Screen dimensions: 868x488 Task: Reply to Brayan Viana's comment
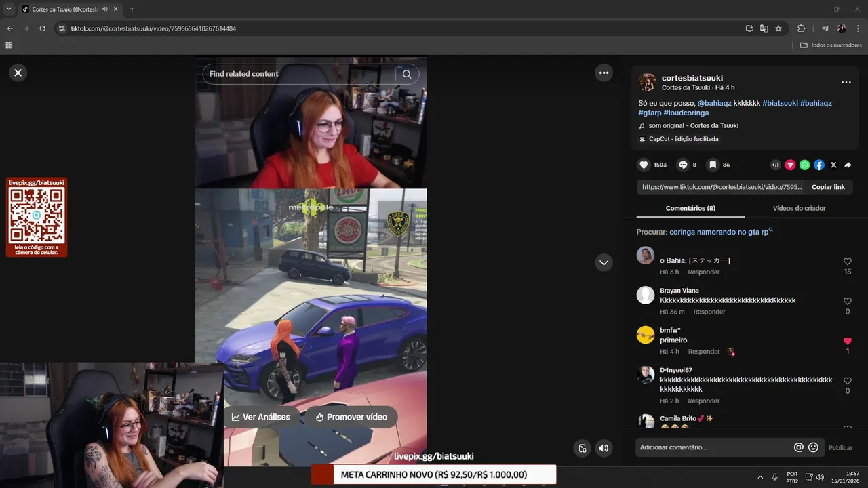tap(709, 312)
